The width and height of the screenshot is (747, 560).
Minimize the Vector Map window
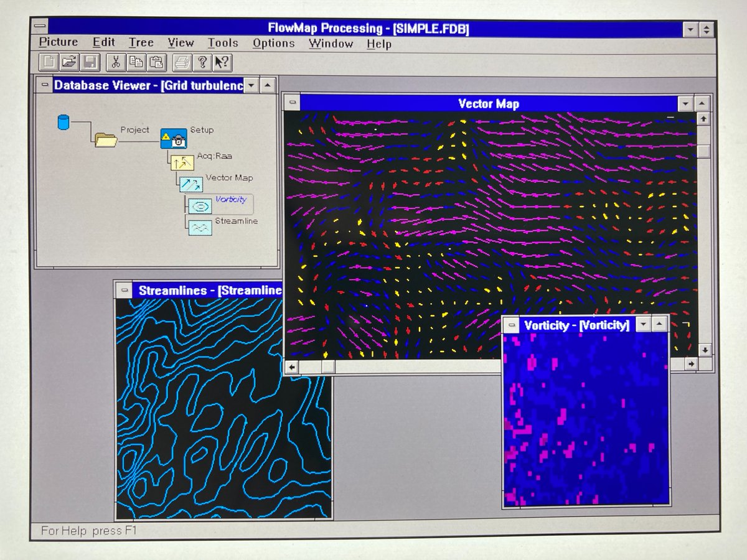coord(685,104)
